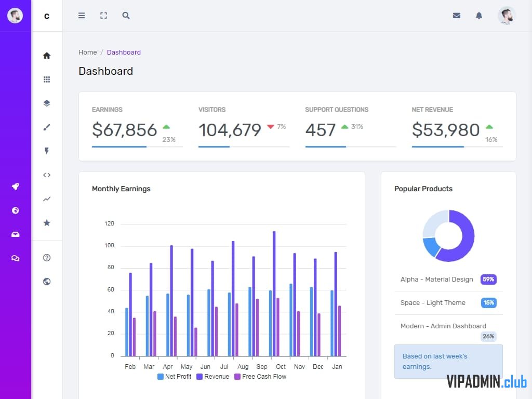The image size is (532, 399).
Task: Select Modern - Admin Dashboard product row
Action: click(448, 330)
